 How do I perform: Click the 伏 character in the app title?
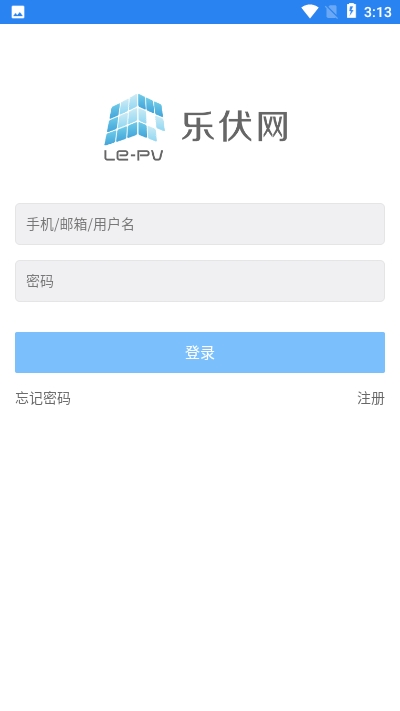[x=235, y=127]
